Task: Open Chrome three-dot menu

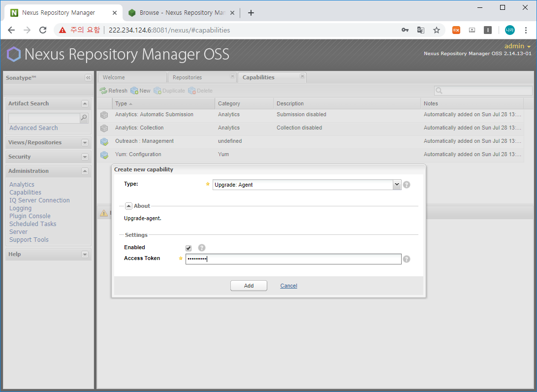Action: point(526,30)
